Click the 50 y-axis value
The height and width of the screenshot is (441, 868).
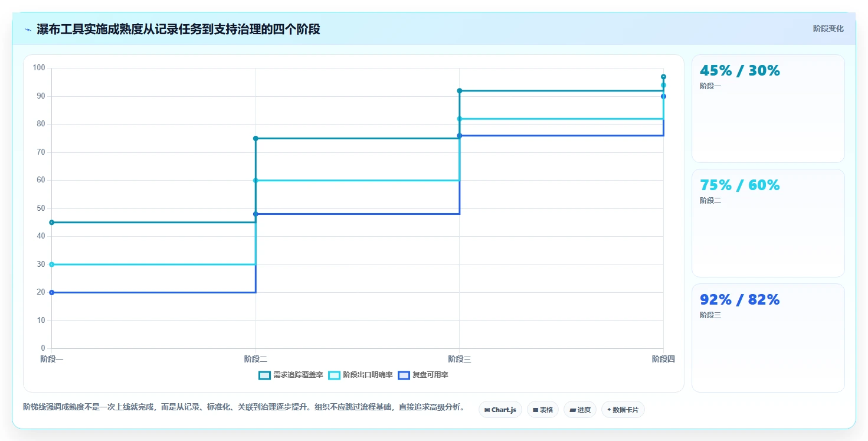pos(41,208)
